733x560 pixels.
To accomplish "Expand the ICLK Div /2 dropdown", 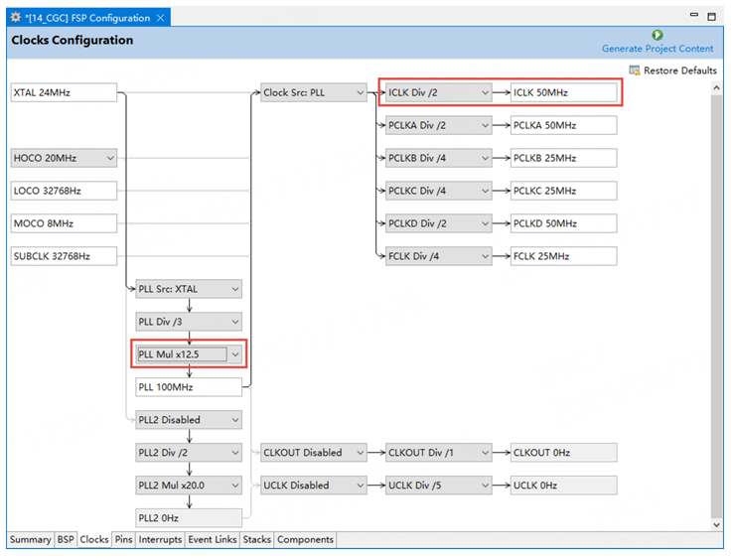I will pos(438,92).
